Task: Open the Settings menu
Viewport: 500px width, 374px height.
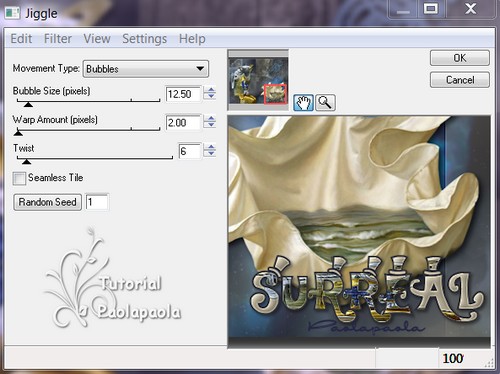Action: [x=144, y=39]
